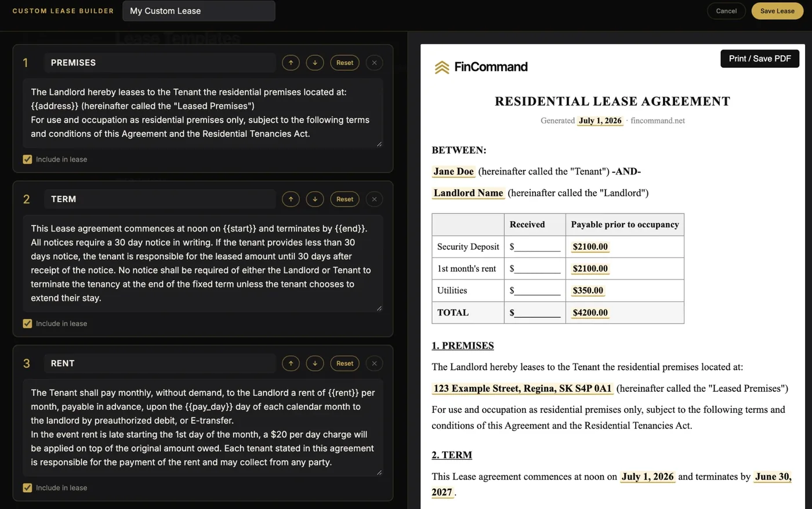Click into the RENT clause text area

point(203,427)
